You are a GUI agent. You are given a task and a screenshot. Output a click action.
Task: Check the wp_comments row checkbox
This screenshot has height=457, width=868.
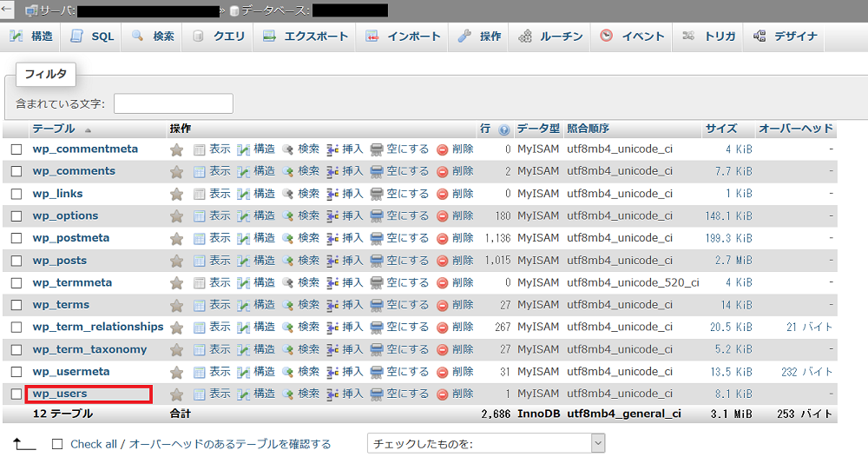point(16,171)
